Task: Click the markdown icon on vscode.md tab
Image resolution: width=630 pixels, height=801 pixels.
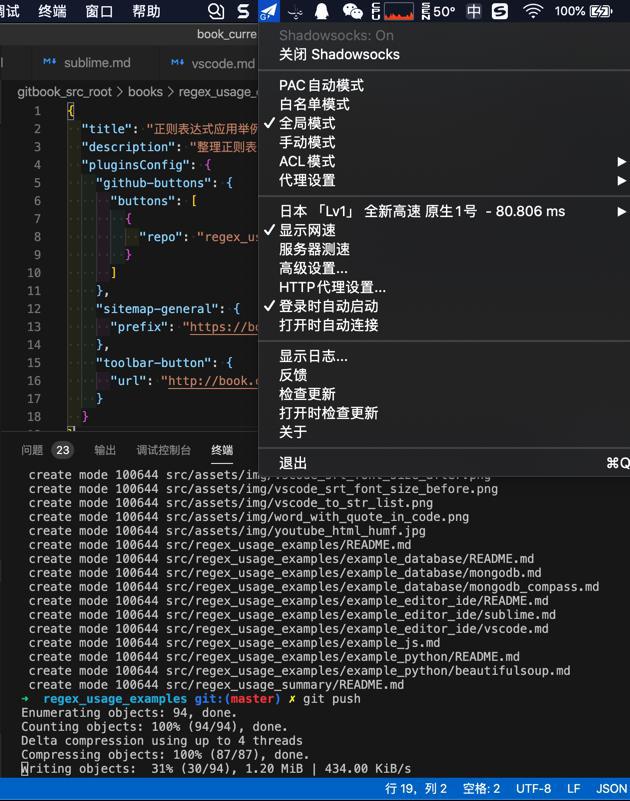Action: (x=177, y=62)
